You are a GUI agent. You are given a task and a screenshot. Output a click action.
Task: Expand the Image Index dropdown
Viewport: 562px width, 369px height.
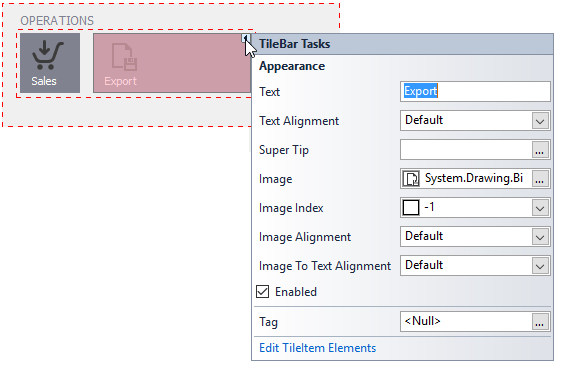click(540, 208)
